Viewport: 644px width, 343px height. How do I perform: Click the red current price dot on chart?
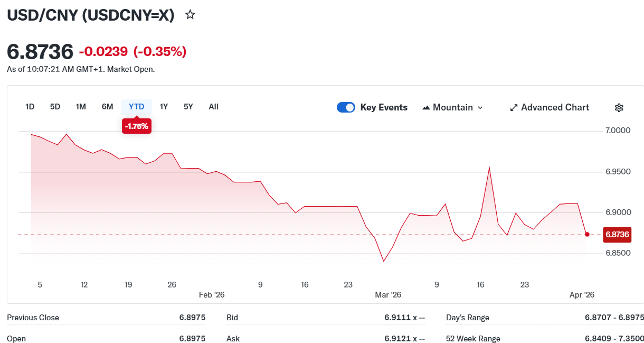587,234
